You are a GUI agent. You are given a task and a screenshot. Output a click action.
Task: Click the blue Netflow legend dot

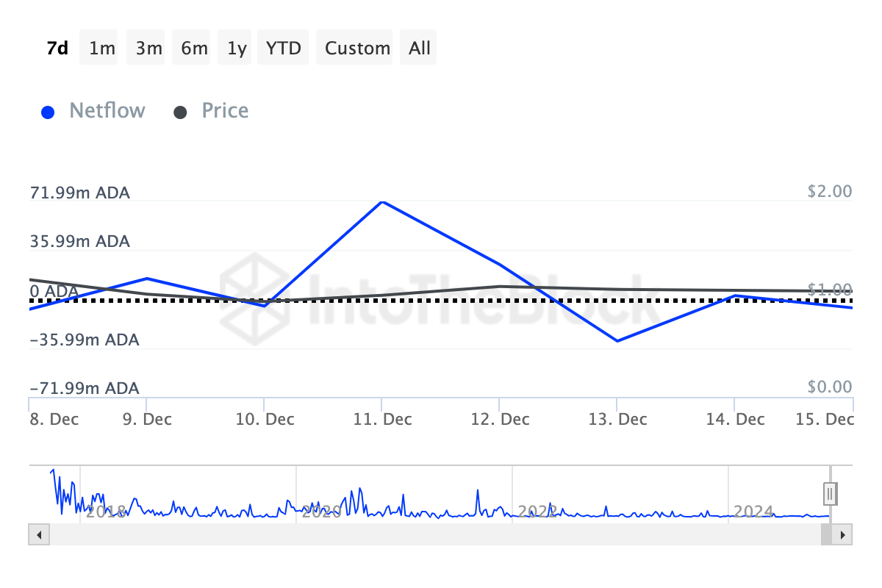tap(49, 112)
